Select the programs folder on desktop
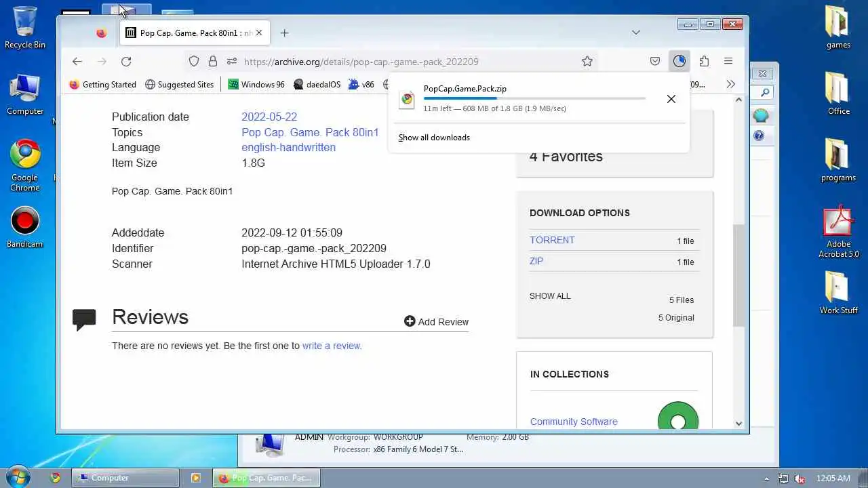Image resolution: width=868 pixels, height=488 pixels. pos(838,160)
